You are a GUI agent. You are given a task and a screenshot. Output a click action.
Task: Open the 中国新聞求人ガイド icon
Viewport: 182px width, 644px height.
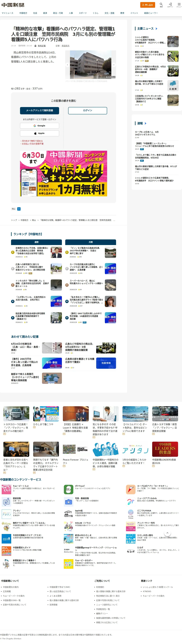pos(6,551)
